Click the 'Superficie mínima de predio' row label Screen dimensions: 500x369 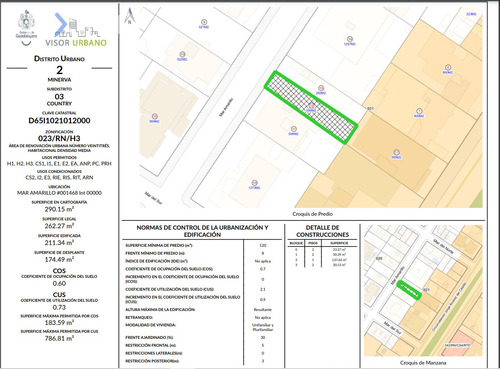point(159,245)
